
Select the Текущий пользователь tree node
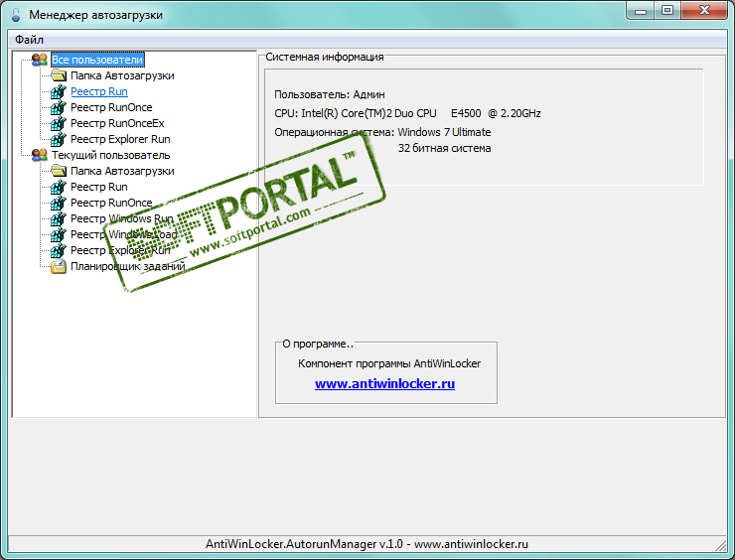110,155
